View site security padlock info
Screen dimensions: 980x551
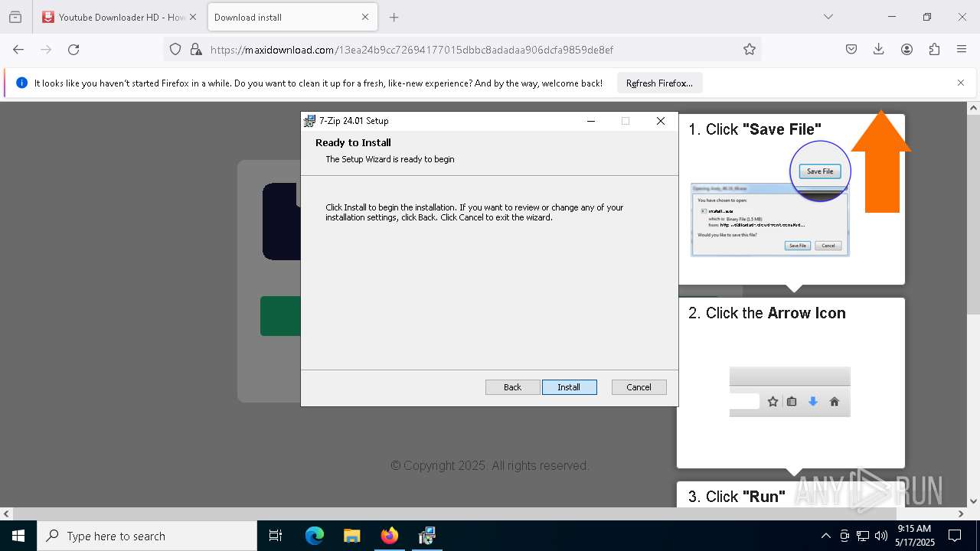[x=196, y=50]
